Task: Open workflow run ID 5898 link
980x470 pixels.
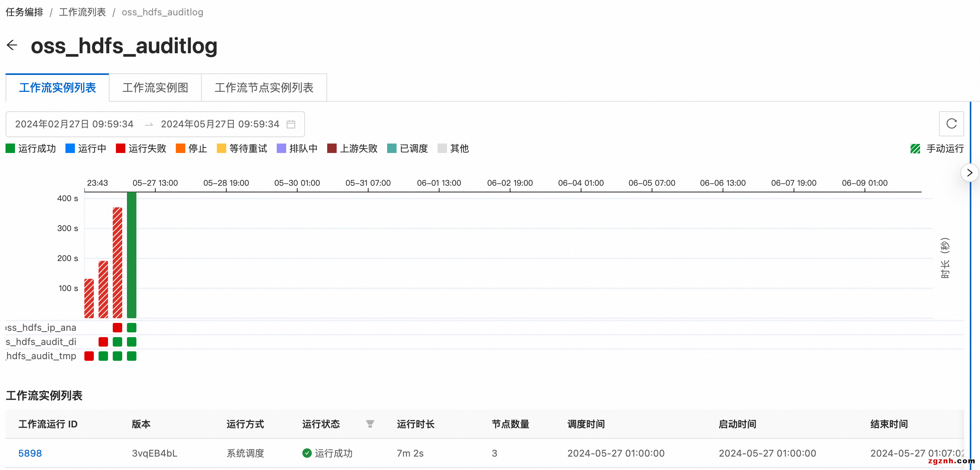Action: click(x=30, y=453)
